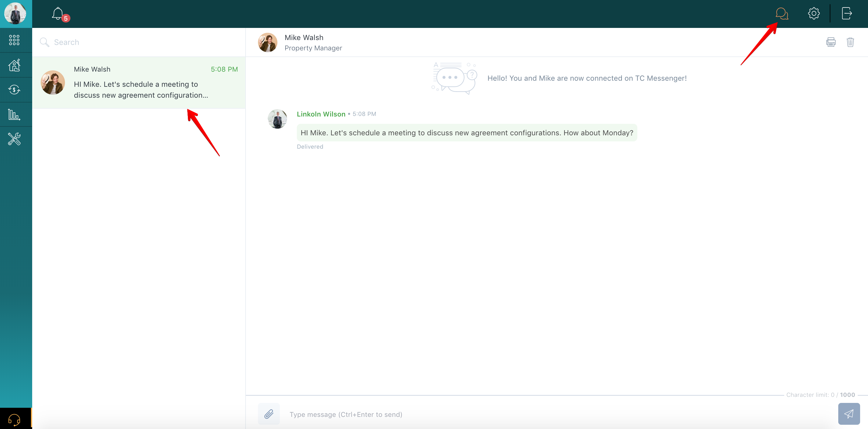Click the log out icon
The height and width of the screenshot is (429, 868).
[847, 13]
